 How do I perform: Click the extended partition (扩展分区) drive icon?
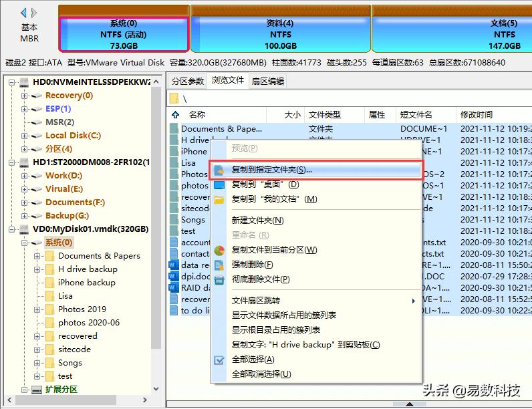(37, 390)
